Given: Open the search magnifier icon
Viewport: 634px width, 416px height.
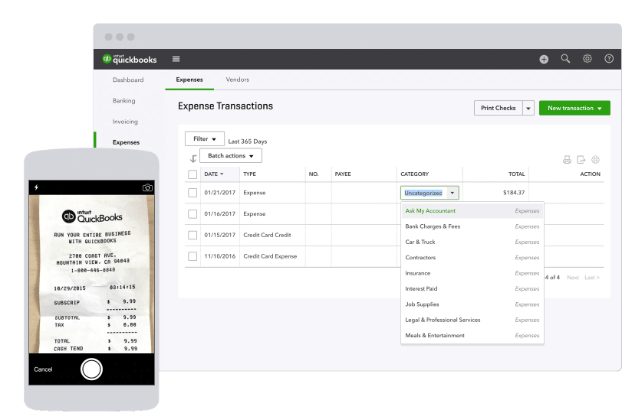Looking at the screenshot, I should click(565, 59).
